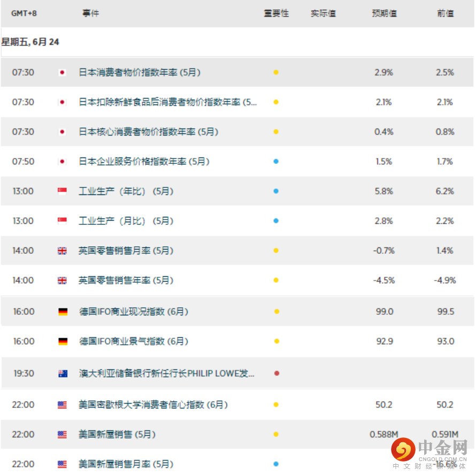Open event 日本消费者物价指数年率 (5月)
Screen dimensions: 475x476
(x=140, y=73)
